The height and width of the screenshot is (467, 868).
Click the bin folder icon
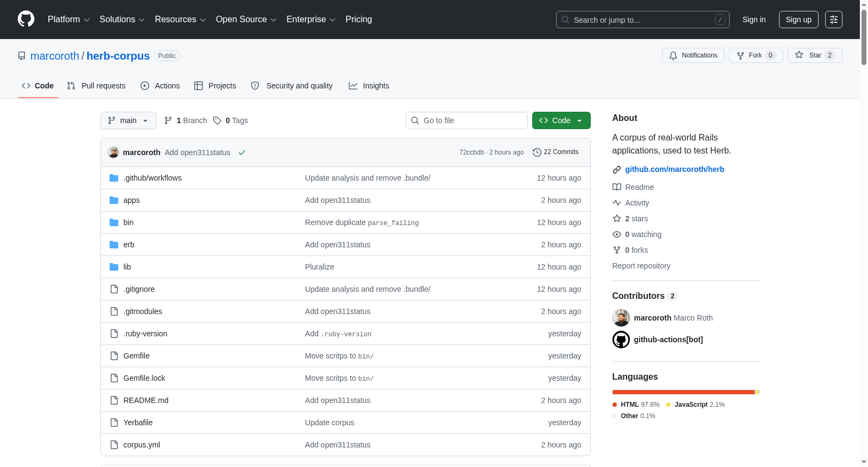(114, 222)
